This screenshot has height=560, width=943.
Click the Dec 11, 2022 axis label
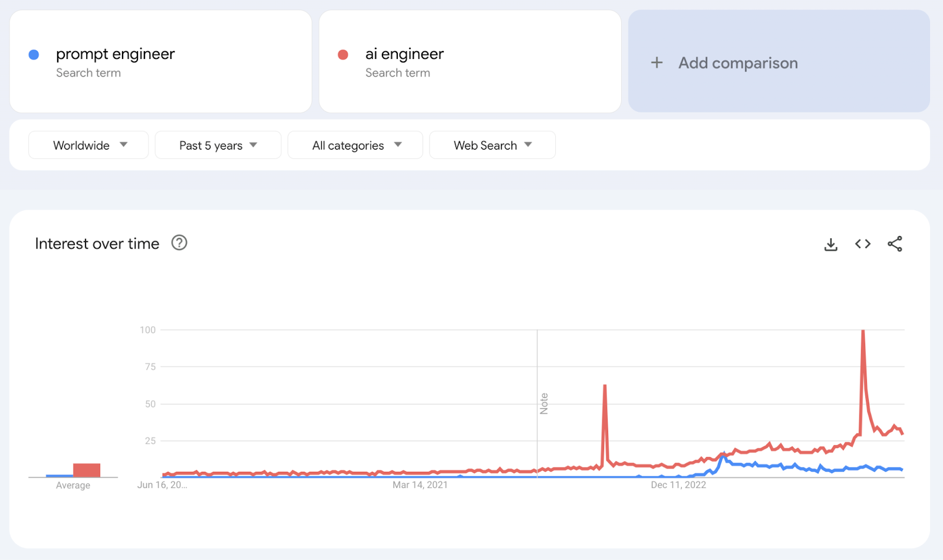point(678,485)
